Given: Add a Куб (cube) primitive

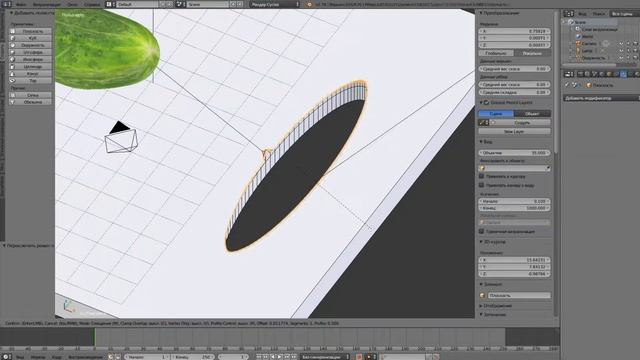Looking at the screenshot, I should pyautogui.click(x=31, y=38).
